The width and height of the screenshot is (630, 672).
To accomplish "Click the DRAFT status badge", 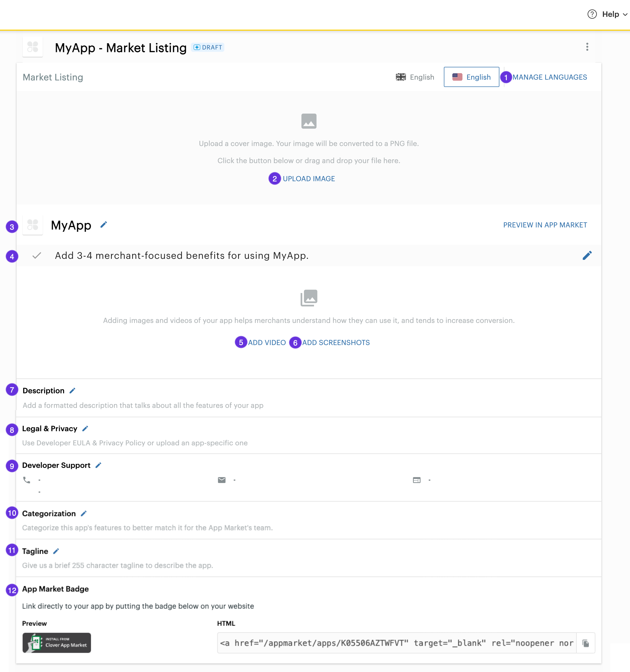I will (x=208, y=47).
